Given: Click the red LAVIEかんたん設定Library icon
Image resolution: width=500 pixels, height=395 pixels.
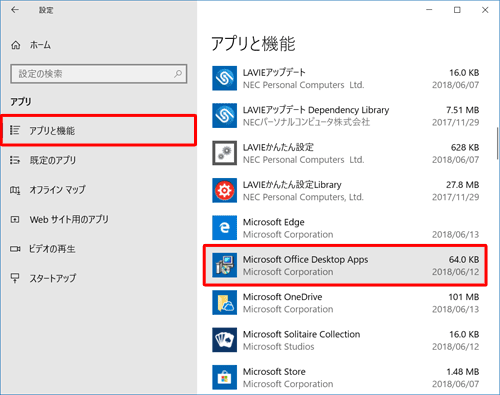Looking at the screenshot, I should coord(225,190).
